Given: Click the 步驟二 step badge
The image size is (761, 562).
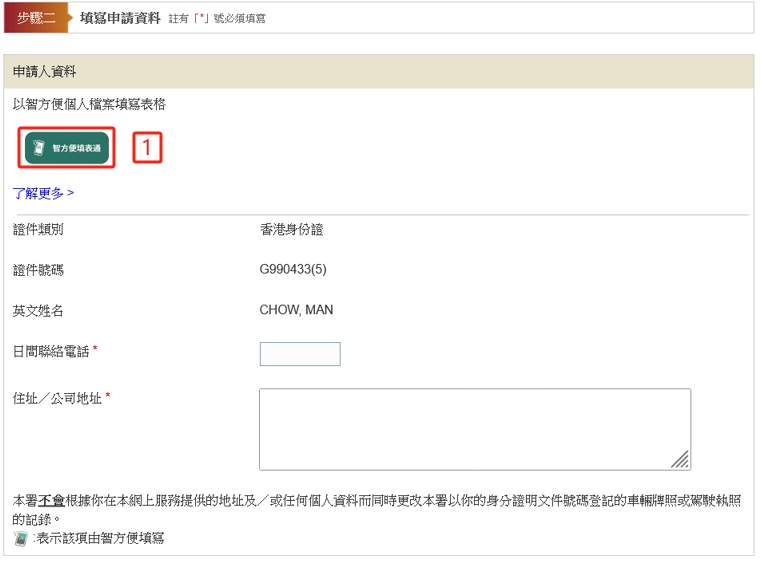Looking at the screenshot, I should 36,18.
